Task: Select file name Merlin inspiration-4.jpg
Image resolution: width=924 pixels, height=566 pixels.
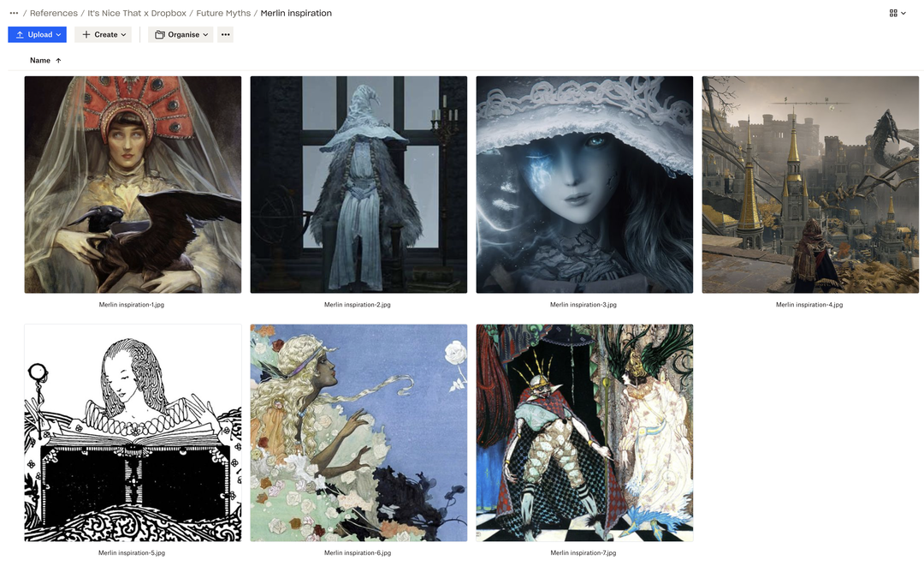Action: click(x=809, y=305)
